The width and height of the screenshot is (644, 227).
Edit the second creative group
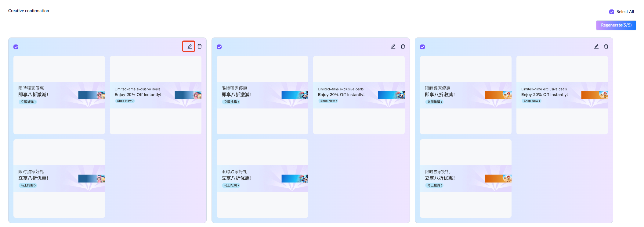[x=393, y=46]
